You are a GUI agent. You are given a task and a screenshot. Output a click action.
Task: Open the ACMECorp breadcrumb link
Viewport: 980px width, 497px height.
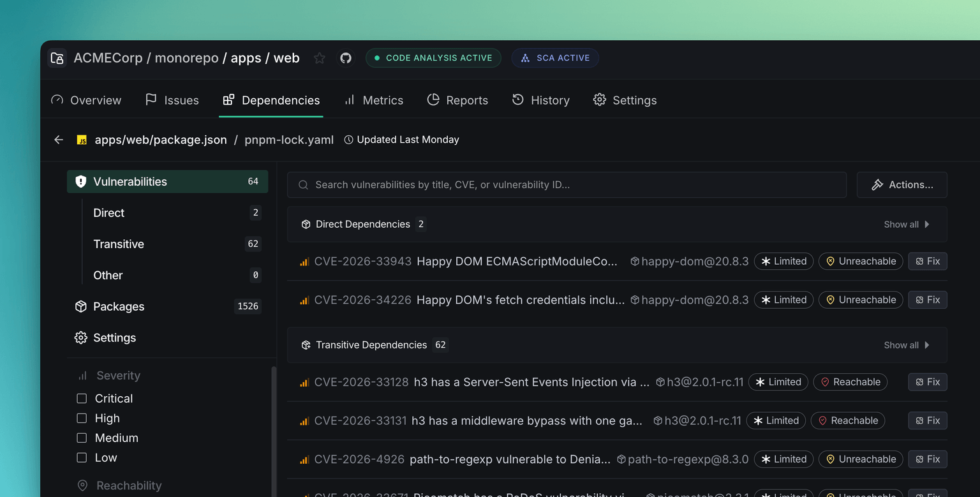pos(108,58)
